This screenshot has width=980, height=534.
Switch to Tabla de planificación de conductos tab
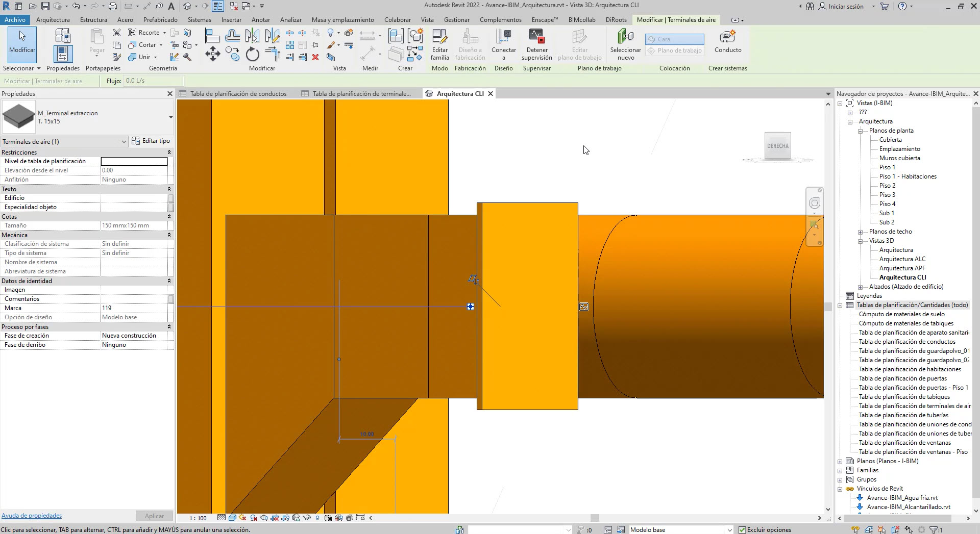click(238, 94)
